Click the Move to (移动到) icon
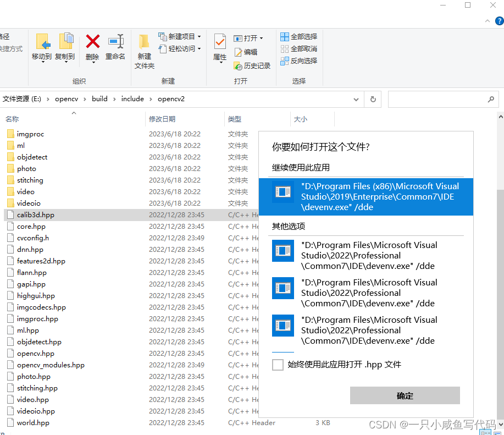504x435 pixels. pyautogui.click(x=43, y=42)
